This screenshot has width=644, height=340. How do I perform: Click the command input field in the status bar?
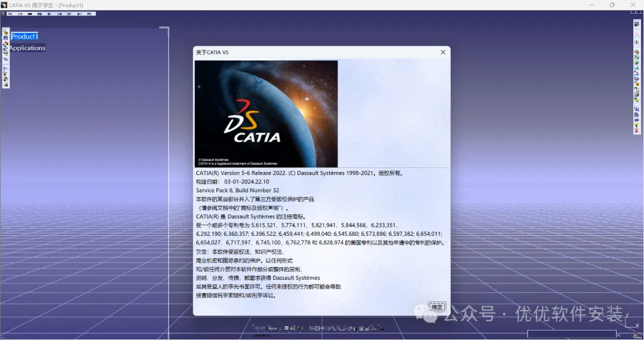[x=572, y=334]
